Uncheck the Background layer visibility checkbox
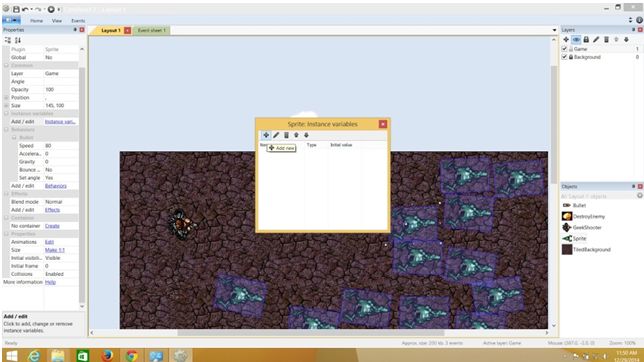 click(x=564, y=57)
